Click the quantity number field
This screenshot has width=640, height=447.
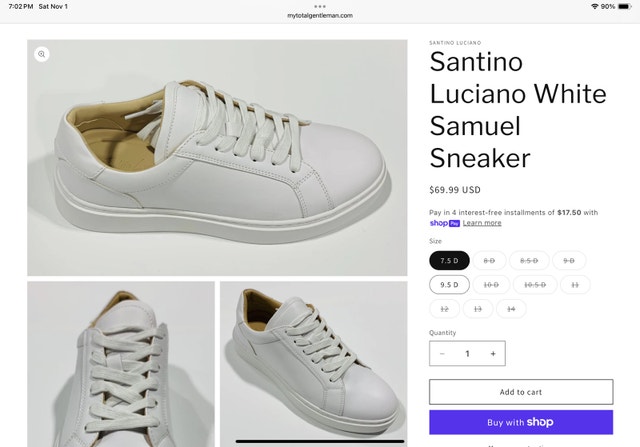click(467, 354)
